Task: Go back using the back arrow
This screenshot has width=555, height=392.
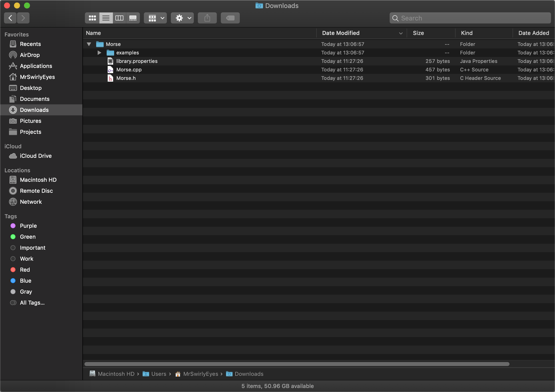Action: pos(10,18)
